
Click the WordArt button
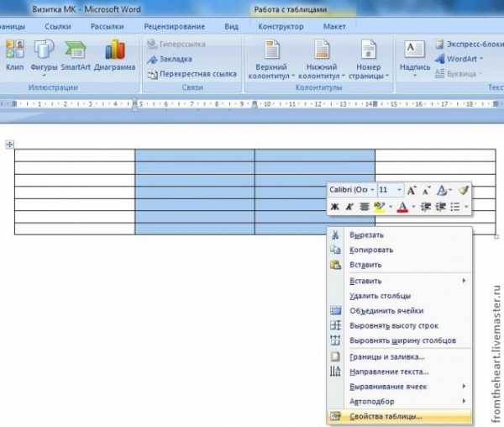click(x=456, y=59)
